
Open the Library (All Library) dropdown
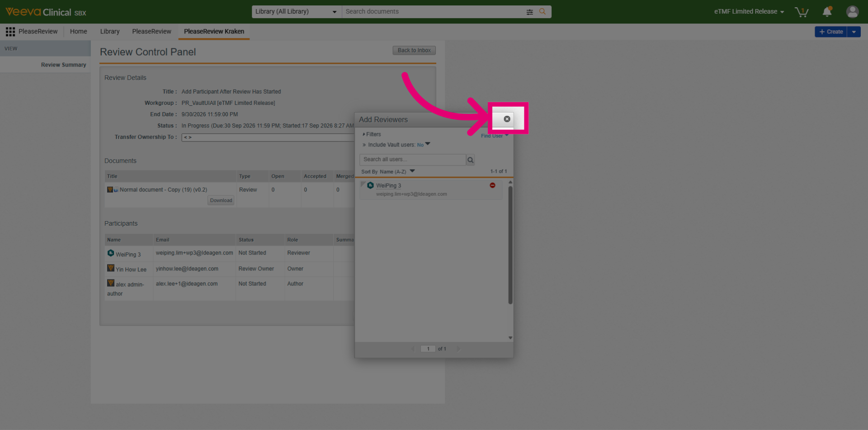(x=297, y=12)
